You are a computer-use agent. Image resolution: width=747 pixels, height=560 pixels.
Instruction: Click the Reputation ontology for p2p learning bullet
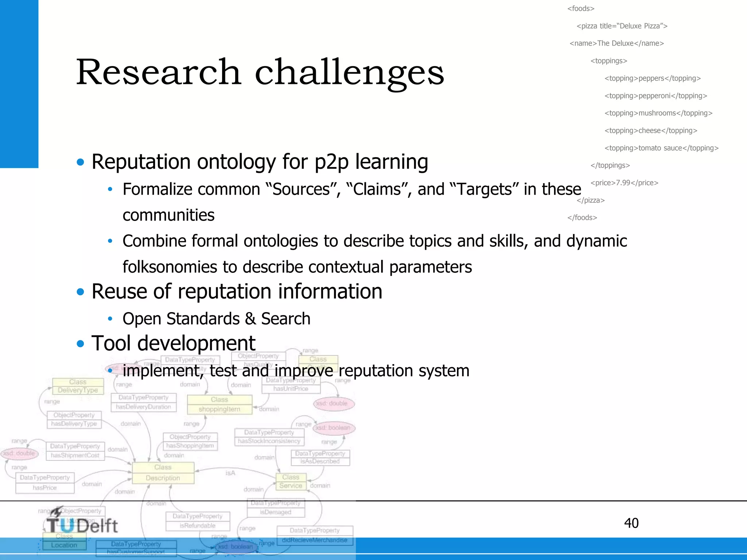click(x=259, y=162)
